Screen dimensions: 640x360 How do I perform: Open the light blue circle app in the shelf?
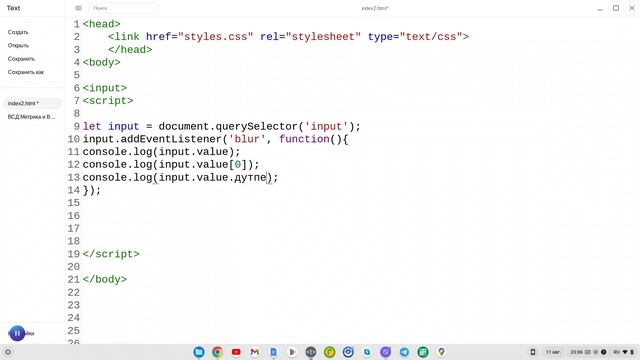click(367, 352)
